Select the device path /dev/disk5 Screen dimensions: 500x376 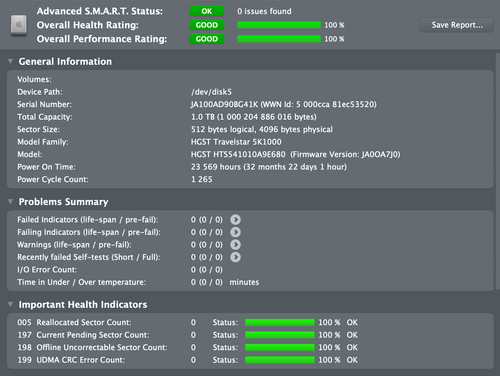211,92
